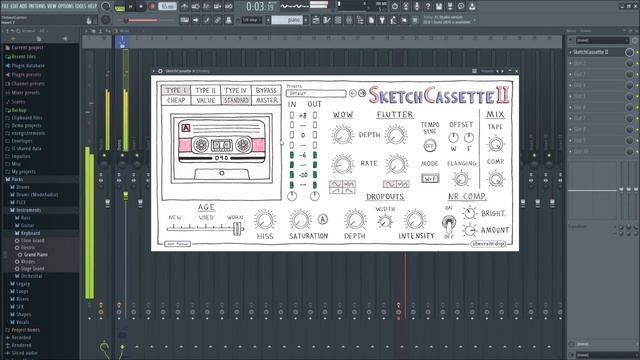Viewport: 640px width, 360px height.
Task: Click the Mix COMP knob
Action: tap(496, 179)
